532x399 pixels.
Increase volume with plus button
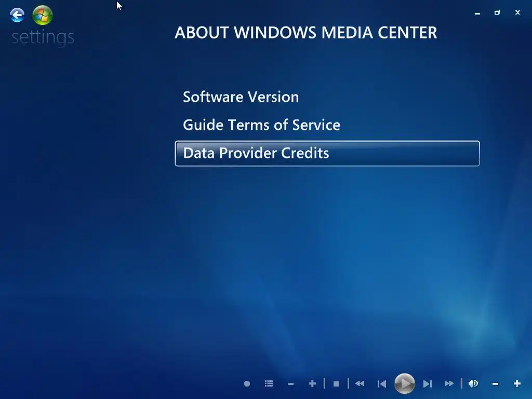tap(517, 384)
